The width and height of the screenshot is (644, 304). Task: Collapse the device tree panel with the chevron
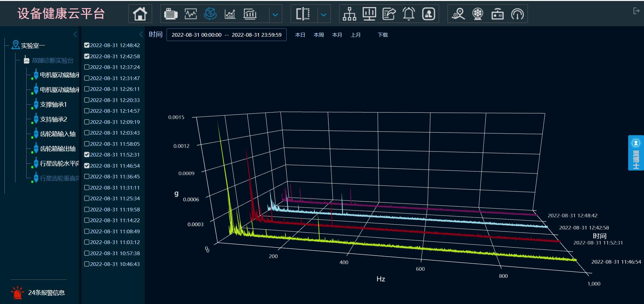pos(75,34)
